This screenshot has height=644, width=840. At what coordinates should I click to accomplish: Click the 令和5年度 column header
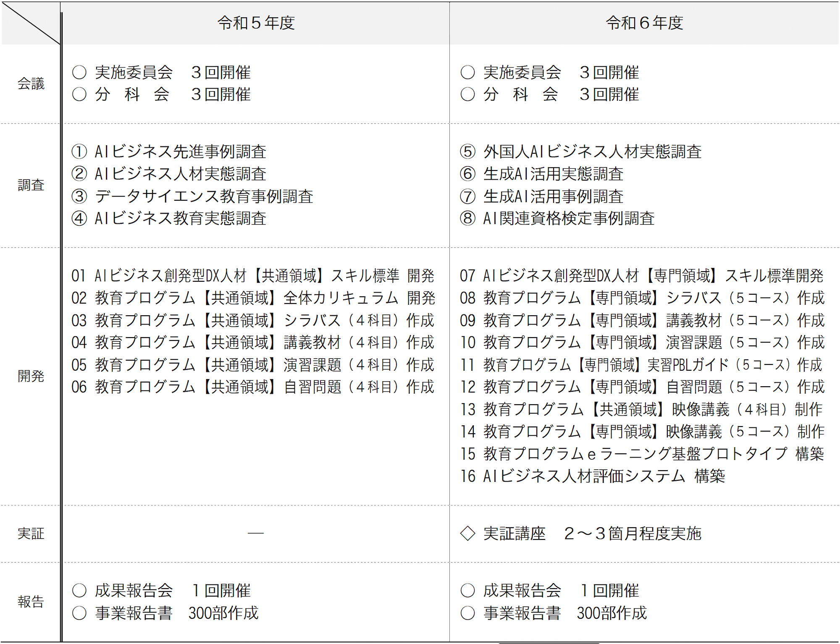[x=256, y=23]
